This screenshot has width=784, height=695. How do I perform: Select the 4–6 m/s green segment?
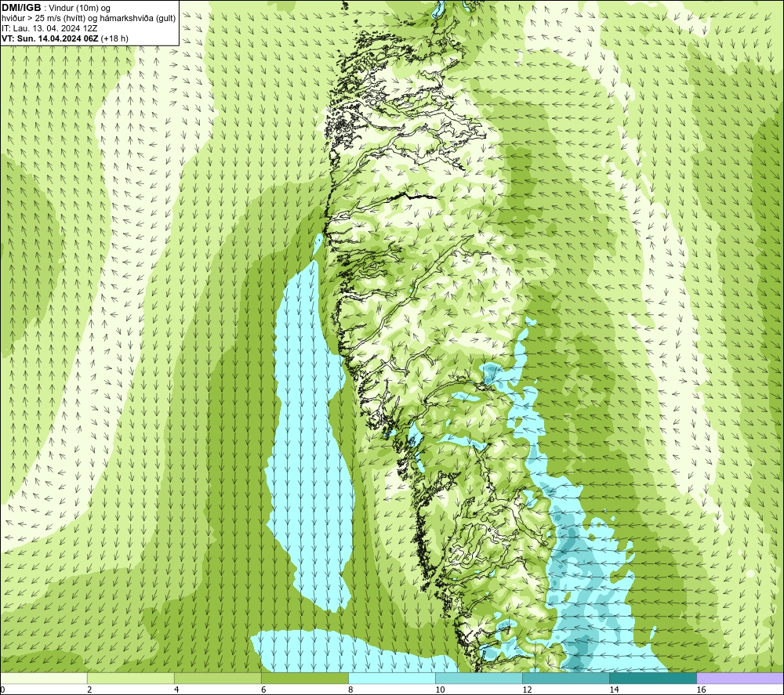click(217, 678)
